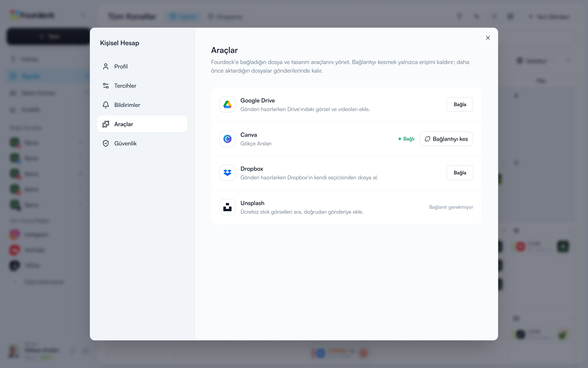588x368 pixels.
Task: Click the Unsplash description line
Action: tap(302, 212)
